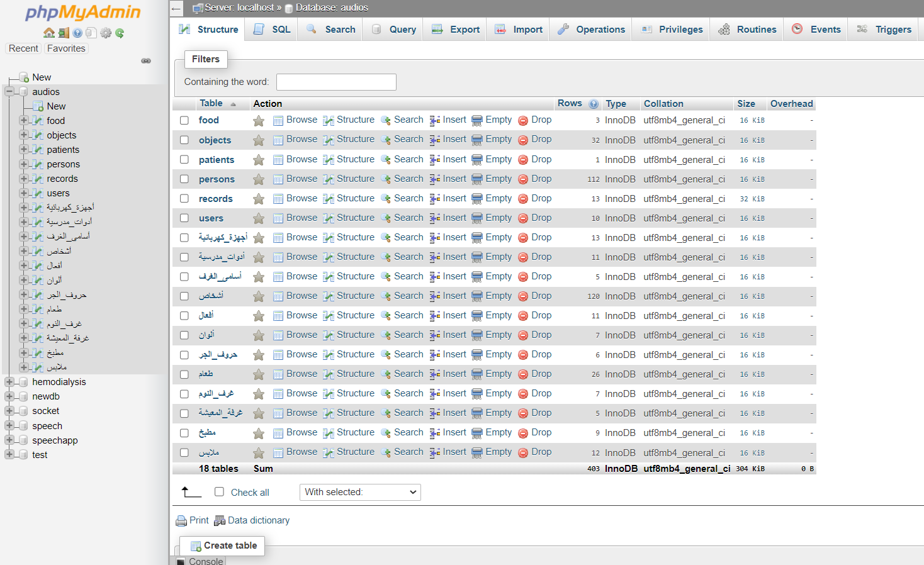Click the Favorites button in sidebar
924x565 pixels.
(x=66, y=48)
